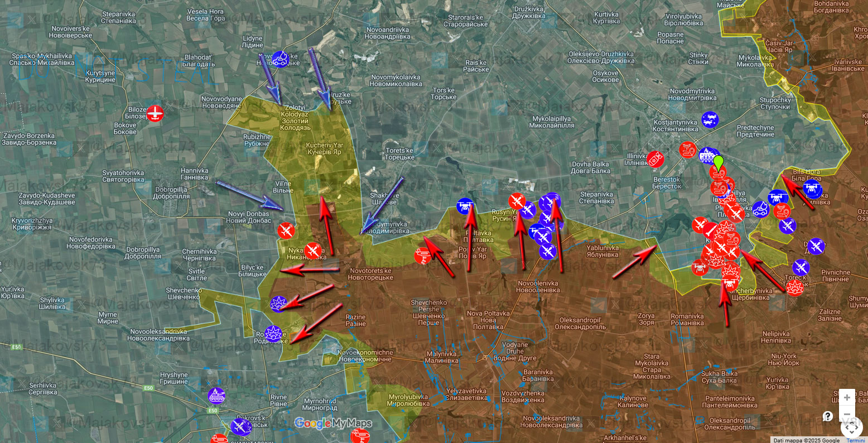Viewport: 868px width, 443px height.
Task: Open the red drone-location marker west of the armored vehicle
Action: tap(688, 150)
